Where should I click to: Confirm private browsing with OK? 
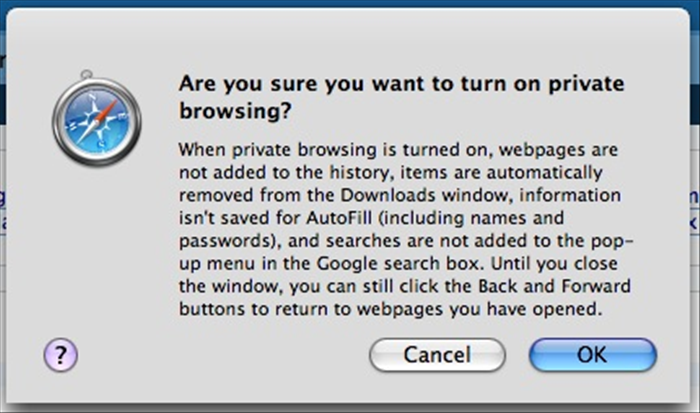pyautogui.click(x=592, y=355)
